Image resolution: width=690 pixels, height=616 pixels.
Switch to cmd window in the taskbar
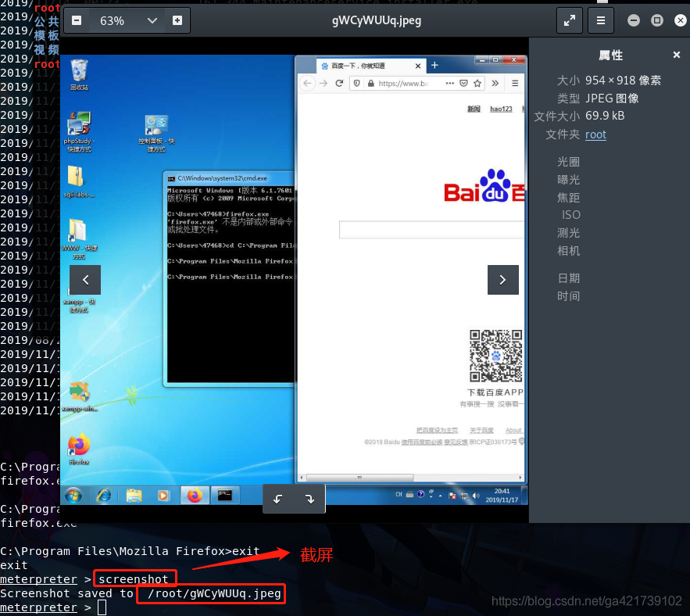click(x=225, y=496)
